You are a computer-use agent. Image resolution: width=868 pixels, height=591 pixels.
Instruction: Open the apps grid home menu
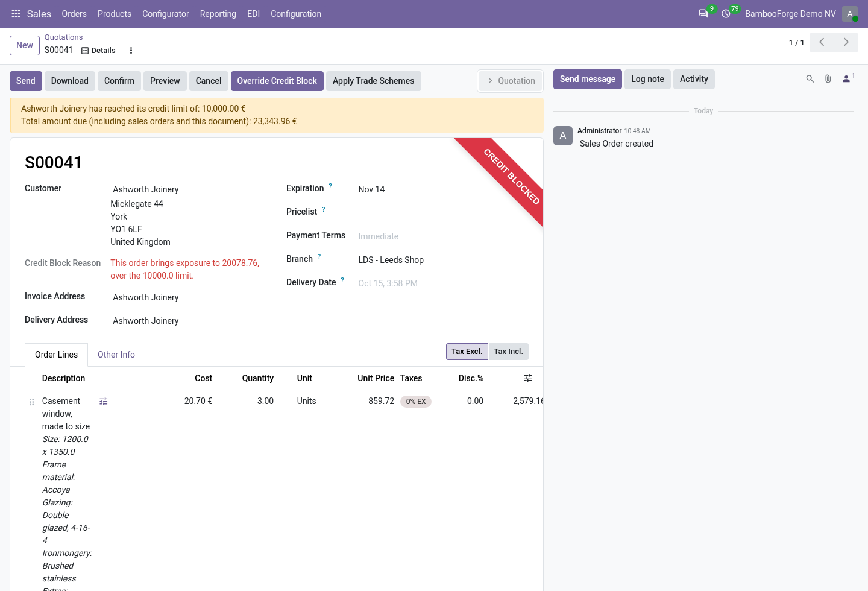coord(16,14)
